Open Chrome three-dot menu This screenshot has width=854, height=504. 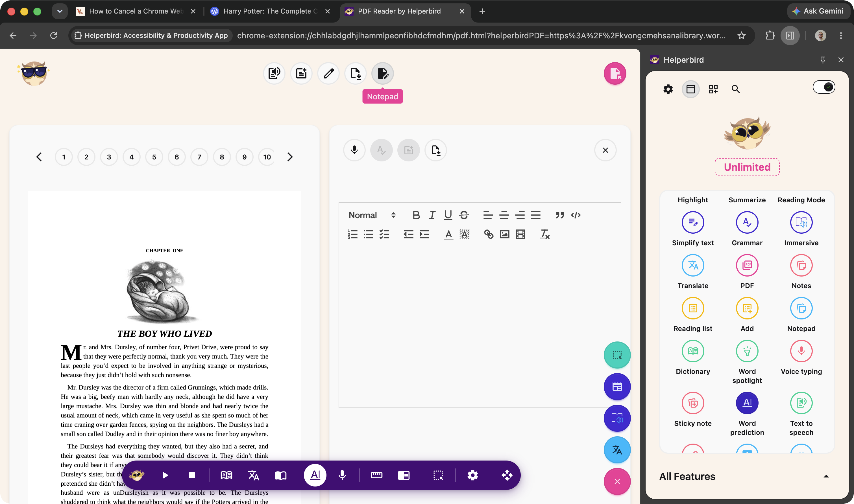coord(841,35)
